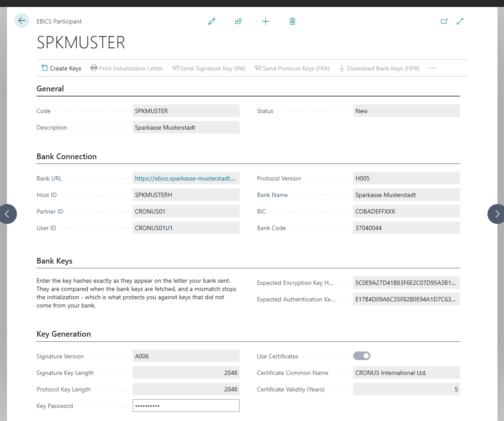The width and height of the screenshot is (504, 421).
Task: Toggle the Use Certificates switch
Action: point(362,356)
